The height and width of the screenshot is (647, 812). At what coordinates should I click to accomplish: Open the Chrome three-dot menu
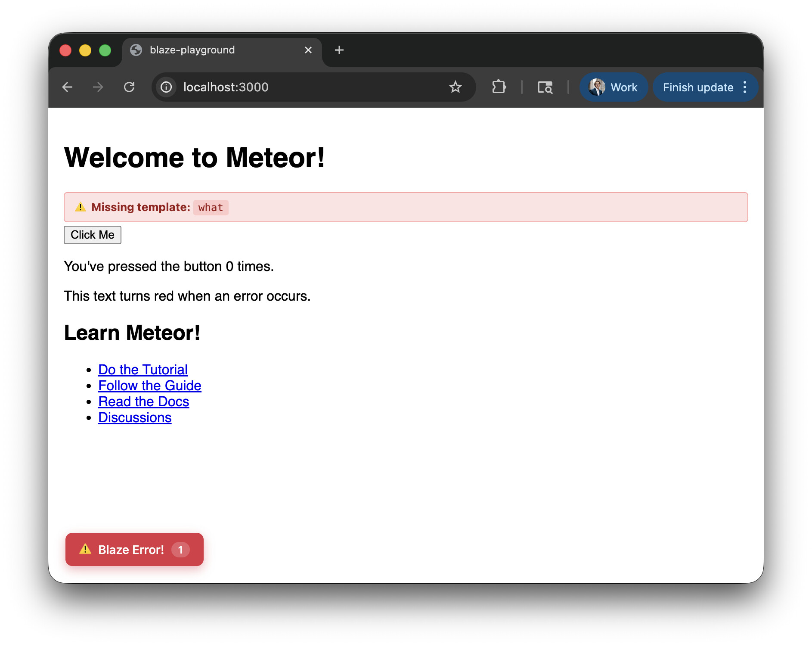(x=745, y=87)
